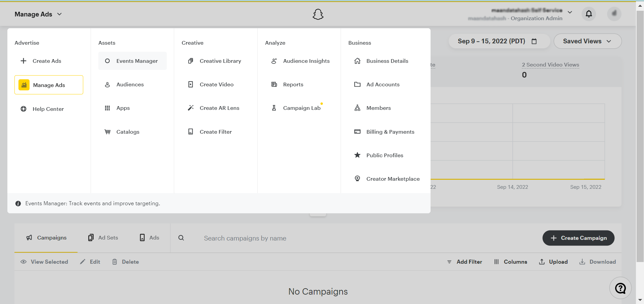Click the Events Manager circle icon
Viewport: 644px width, 304px height.
pos(107,61)
